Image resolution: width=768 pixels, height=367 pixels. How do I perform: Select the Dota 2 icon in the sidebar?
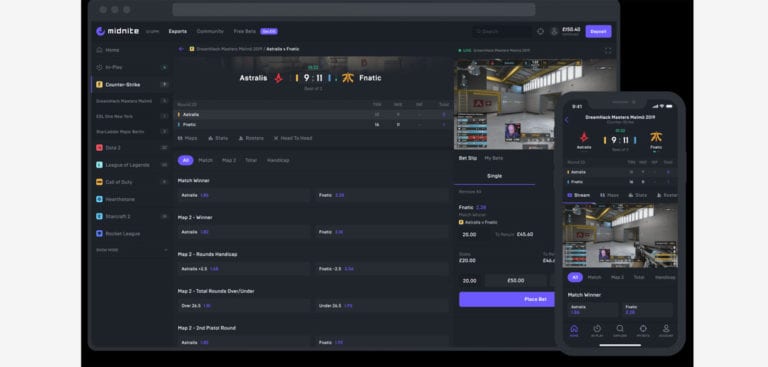99,147
